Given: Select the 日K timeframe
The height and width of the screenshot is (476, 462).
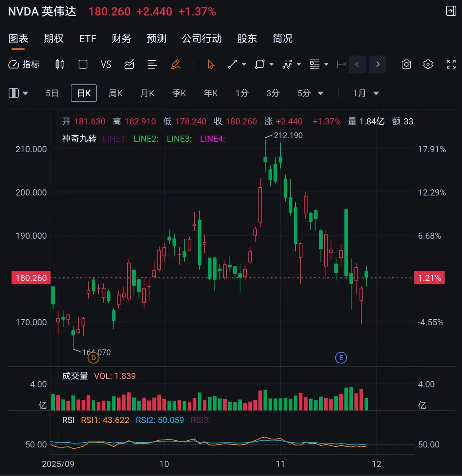Looking at the screenshot, I should pos(84,93).
